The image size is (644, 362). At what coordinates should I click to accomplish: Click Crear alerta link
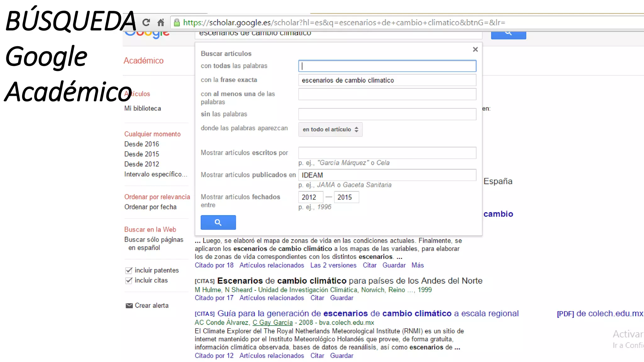(x=152, y=306)
